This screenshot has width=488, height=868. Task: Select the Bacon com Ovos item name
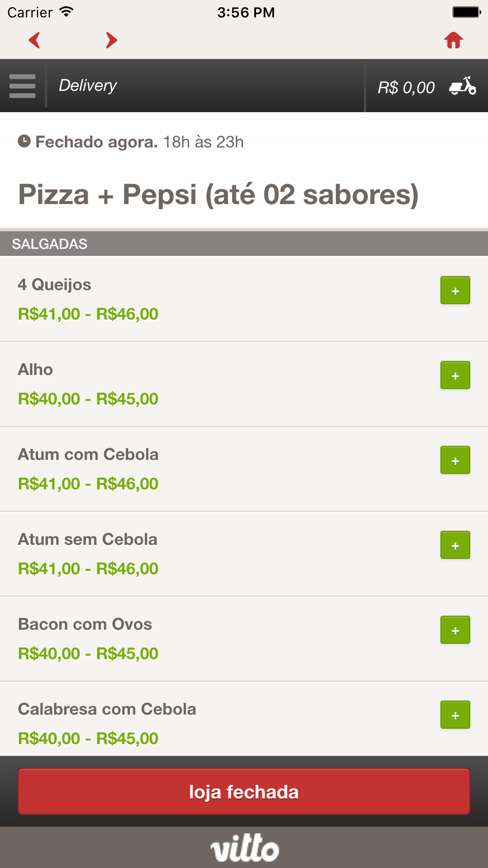[85, 624]
